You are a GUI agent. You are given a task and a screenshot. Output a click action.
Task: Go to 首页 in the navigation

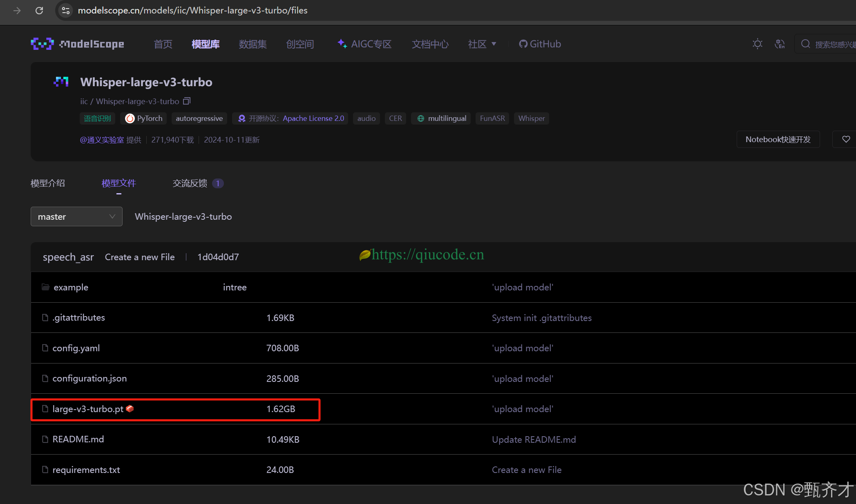[x=163, y=44]
